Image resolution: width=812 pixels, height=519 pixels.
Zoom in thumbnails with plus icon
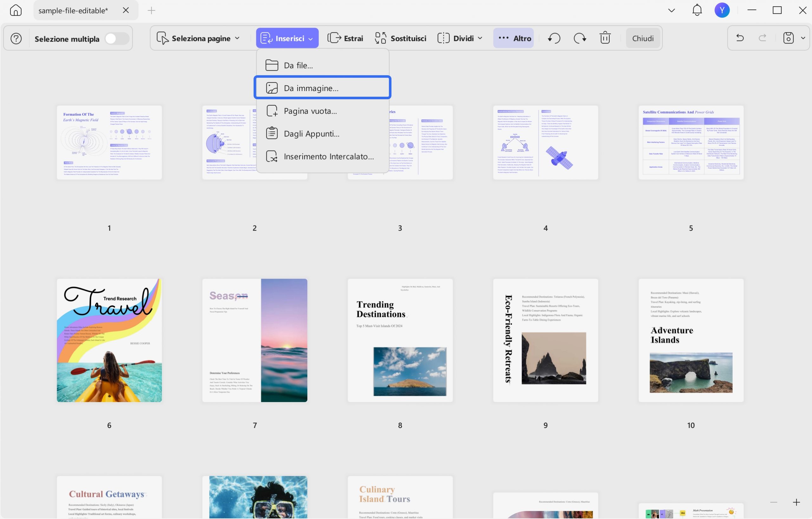[796, 502]
